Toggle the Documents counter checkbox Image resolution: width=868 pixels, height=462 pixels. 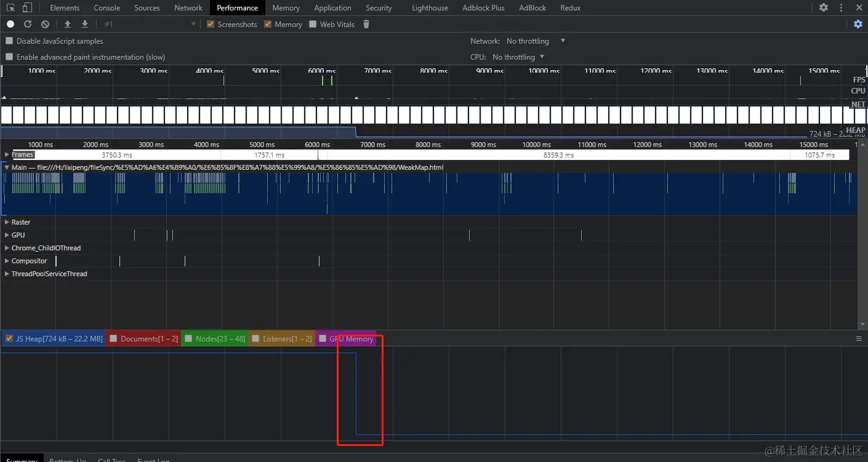coord(113,338)
